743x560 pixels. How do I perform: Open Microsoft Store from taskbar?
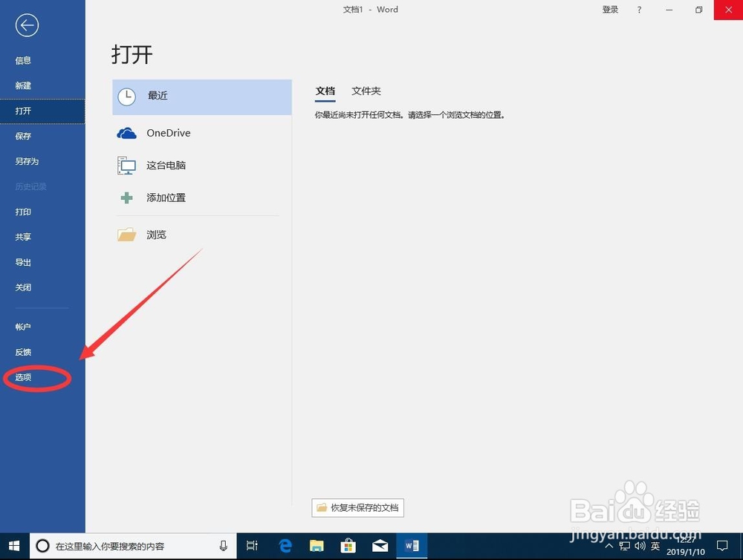click(x=348, y=547)
